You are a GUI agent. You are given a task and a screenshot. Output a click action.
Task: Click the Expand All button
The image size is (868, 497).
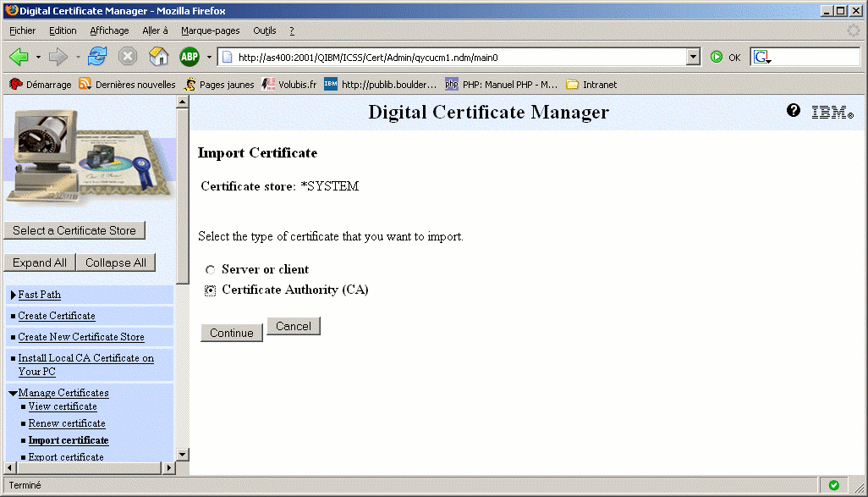pos(39,262)
